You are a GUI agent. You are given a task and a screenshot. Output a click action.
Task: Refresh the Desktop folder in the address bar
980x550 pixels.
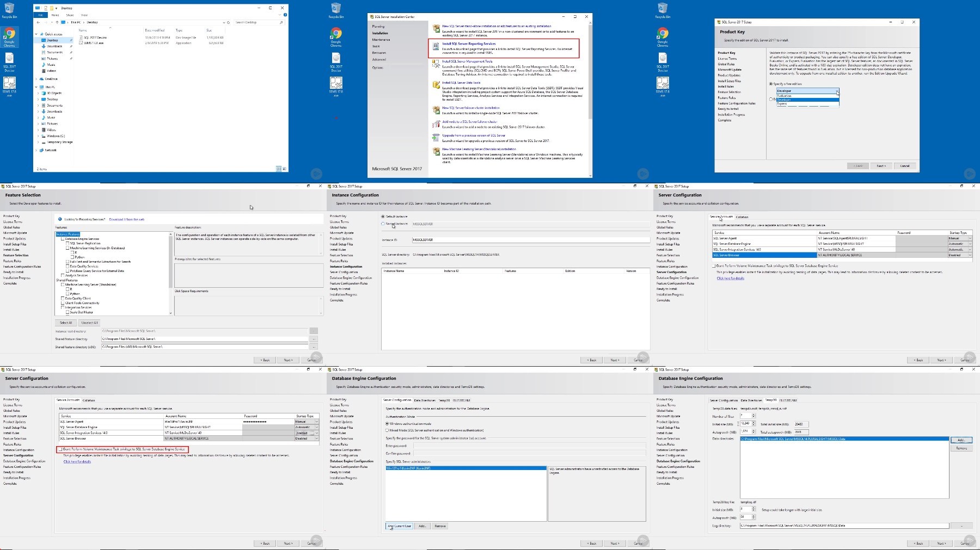(x=229, y=22)
